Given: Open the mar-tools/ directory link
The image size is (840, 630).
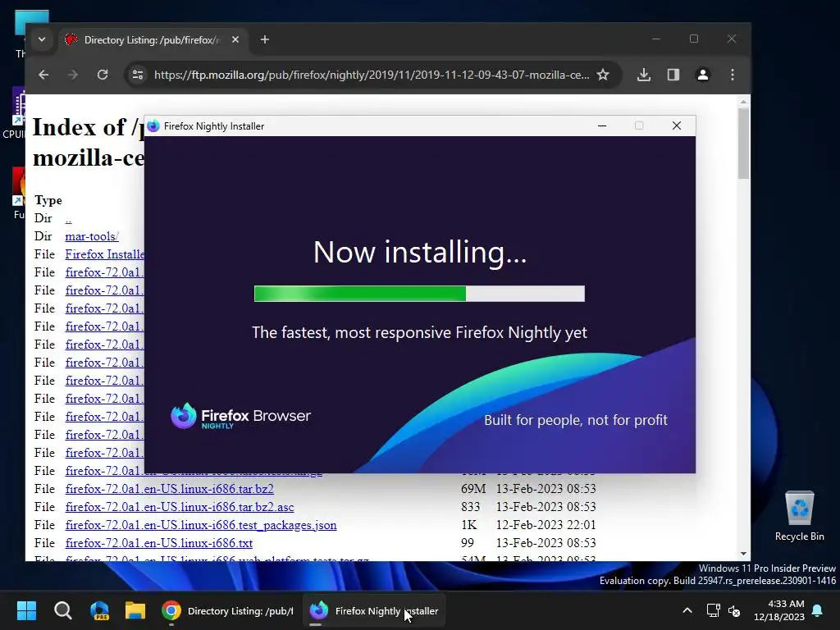Looking at the screenshot, I should coord(92,236).
